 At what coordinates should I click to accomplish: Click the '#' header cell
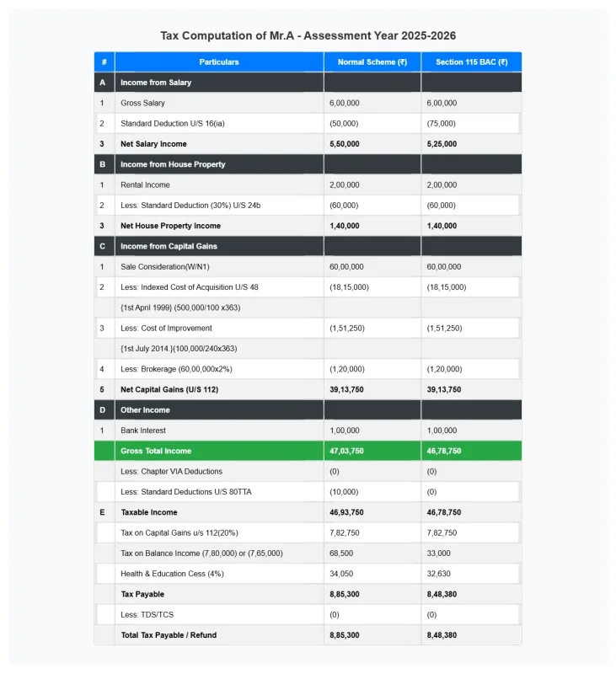pos(104,62)
